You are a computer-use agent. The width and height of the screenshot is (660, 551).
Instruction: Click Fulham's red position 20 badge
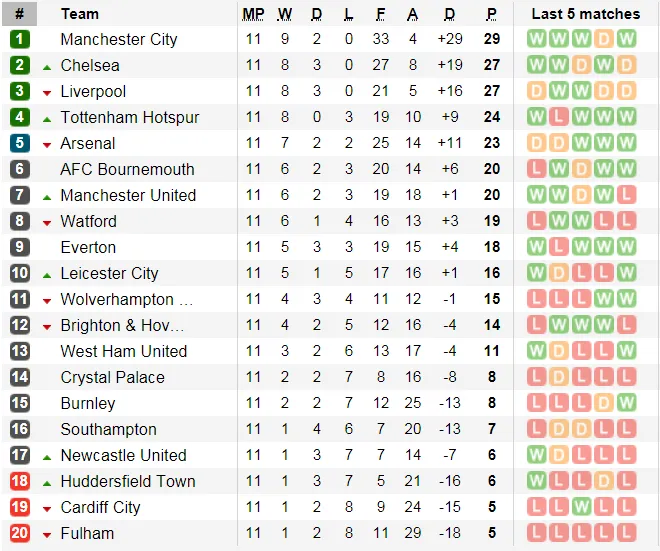pos(20,533)
